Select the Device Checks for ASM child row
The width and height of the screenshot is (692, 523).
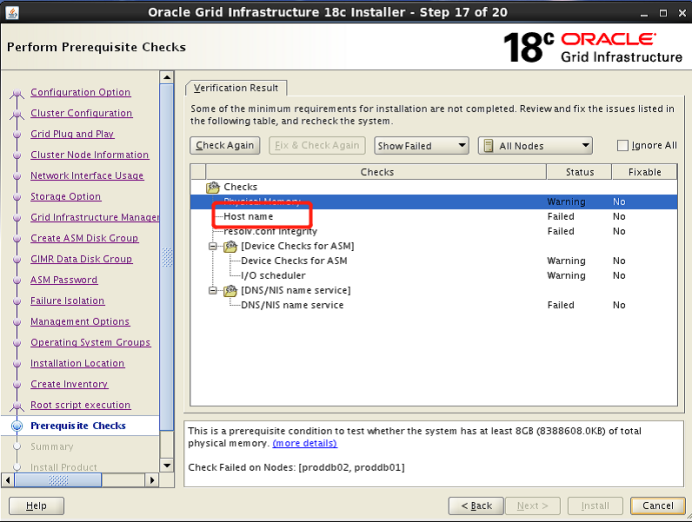434,261
